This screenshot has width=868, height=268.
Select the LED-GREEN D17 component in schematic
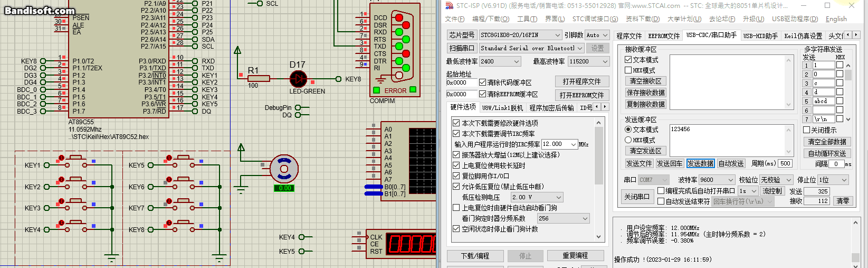click(x=298, y=79)
